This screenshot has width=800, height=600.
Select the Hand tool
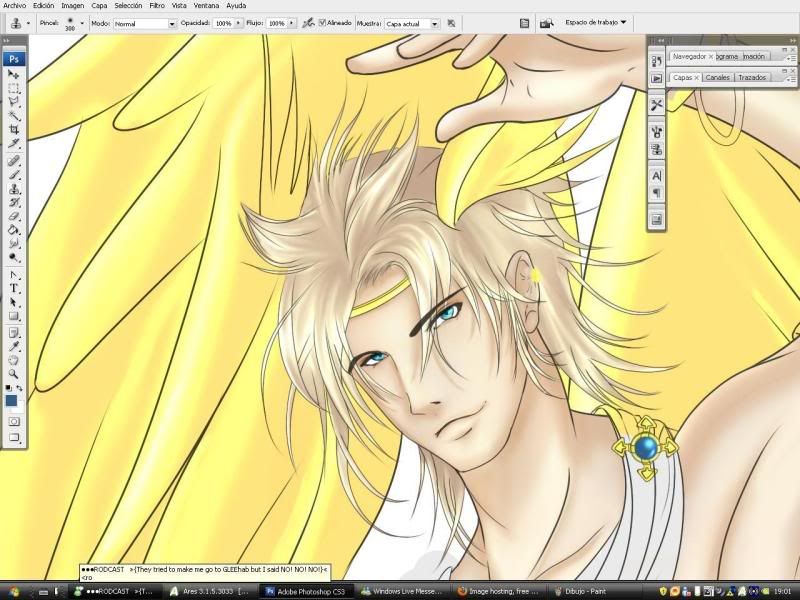click(14, 361)
